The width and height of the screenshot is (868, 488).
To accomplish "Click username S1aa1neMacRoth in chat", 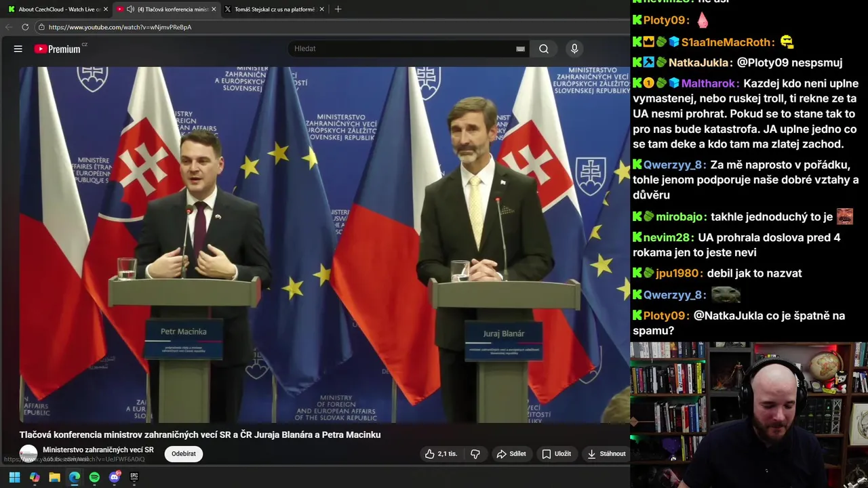I will pyautogui.click(x=727, y=42).
